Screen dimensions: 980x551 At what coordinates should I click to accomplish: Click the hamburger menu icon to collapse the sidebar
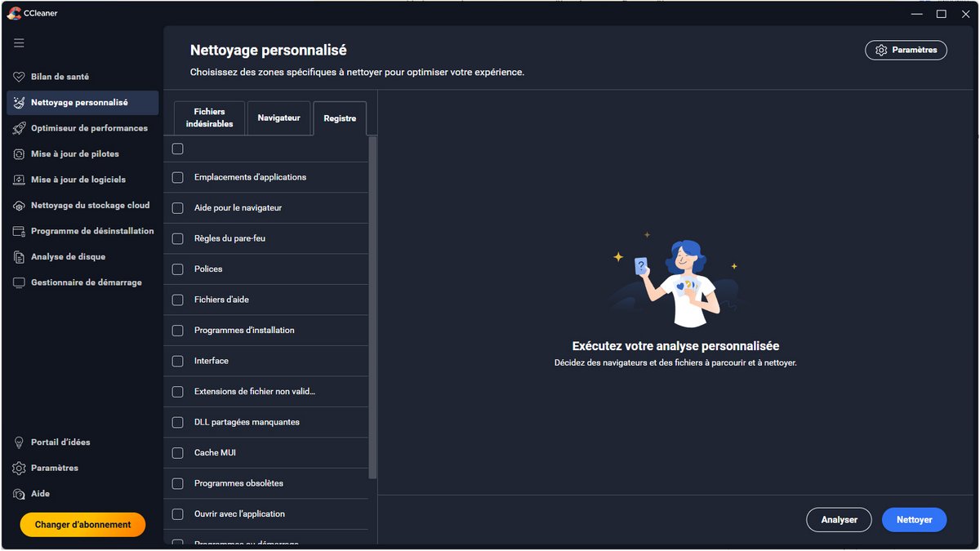click(x=19, y=42)
